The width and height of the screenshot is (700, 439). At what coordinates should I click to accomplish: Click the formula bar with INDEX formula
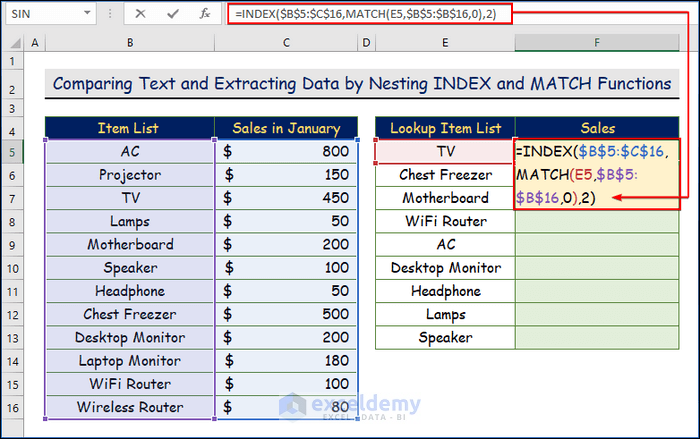tap(370, 14)
